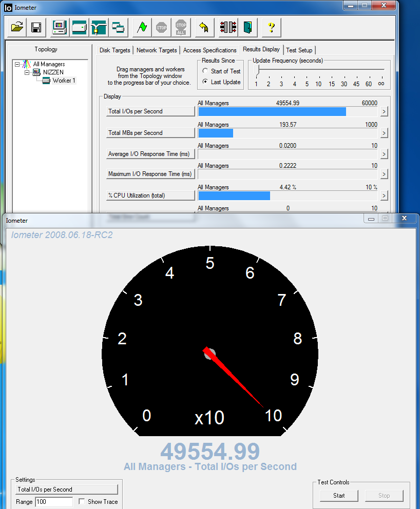Open gauge for Total I/Os per Second
The image size is (420, 509).
(384, 112)
